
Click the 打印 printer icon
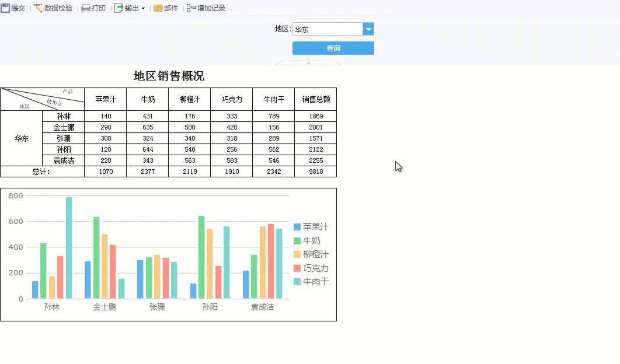tap(86, 8)
